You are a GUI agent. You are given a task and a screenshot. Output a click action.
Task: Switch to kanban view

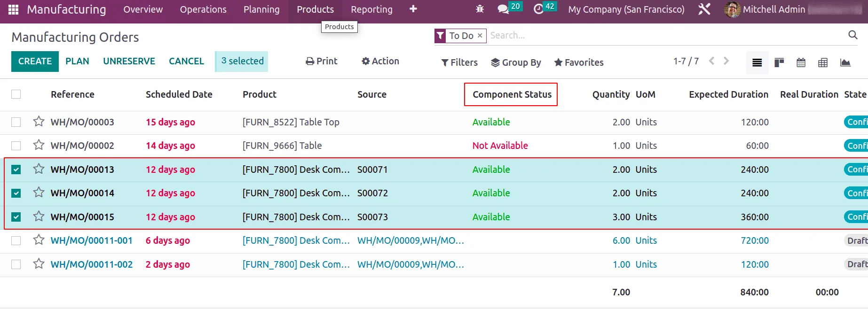pos(779,62)
